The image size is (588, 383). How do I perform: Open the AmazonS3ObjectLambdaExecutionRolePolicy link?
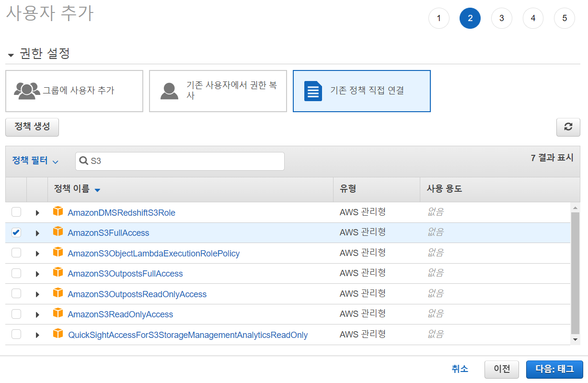[x=154, y=254]
